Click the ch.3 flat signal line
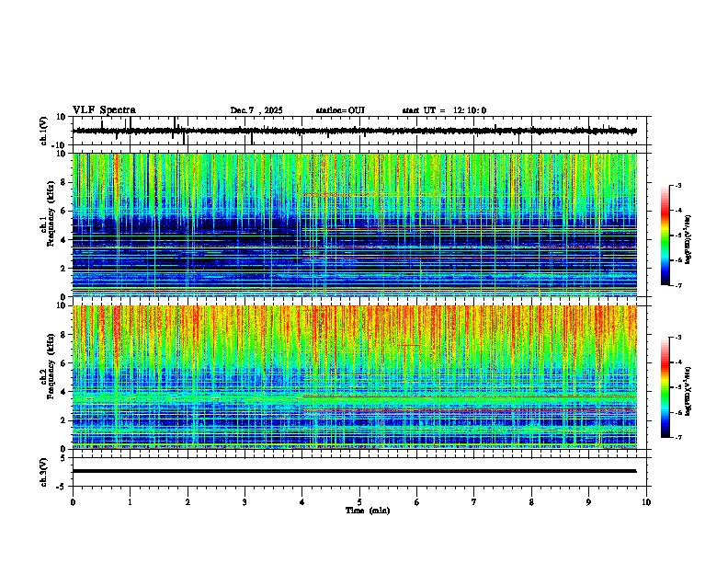This screenshot has height=563, width=728. [x=354, y=471]
